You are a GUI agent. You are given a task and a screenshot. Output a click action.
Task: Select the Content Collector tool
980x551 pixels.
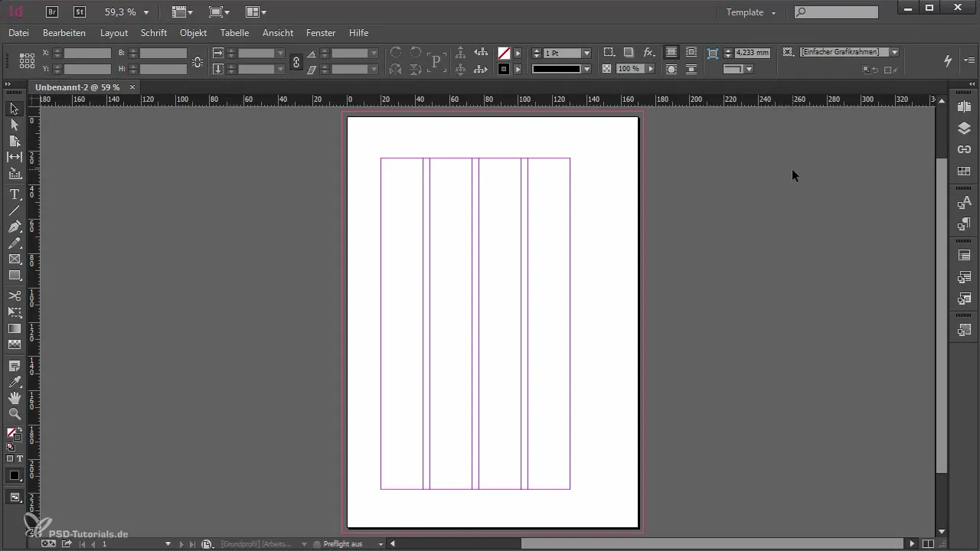[x=15, y=174]
